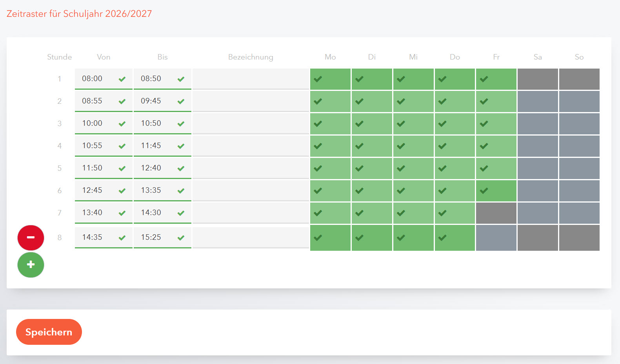Enable Saturday for lesson 1
620x364 pixels.
(538, 79)
